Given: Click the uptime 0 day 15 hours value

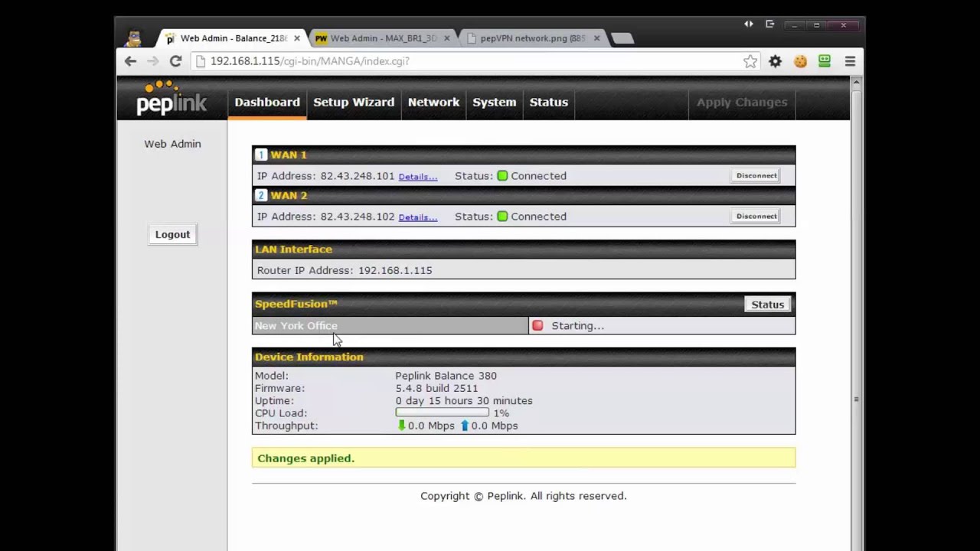Looking at the screenshot, I should [464, 401].
